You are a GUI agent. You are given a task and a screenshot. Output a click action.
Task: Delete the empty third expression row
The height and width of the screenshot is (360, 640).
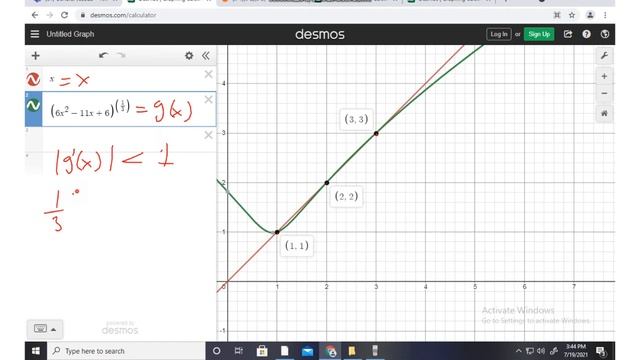pyautogui.click(x=208, y=135)
